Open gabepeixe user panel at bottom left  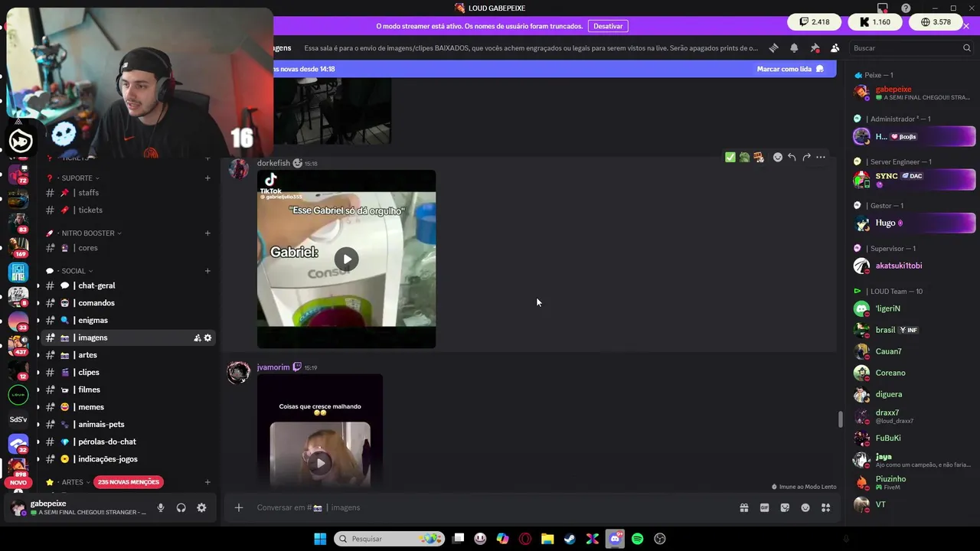click(78, 507)
